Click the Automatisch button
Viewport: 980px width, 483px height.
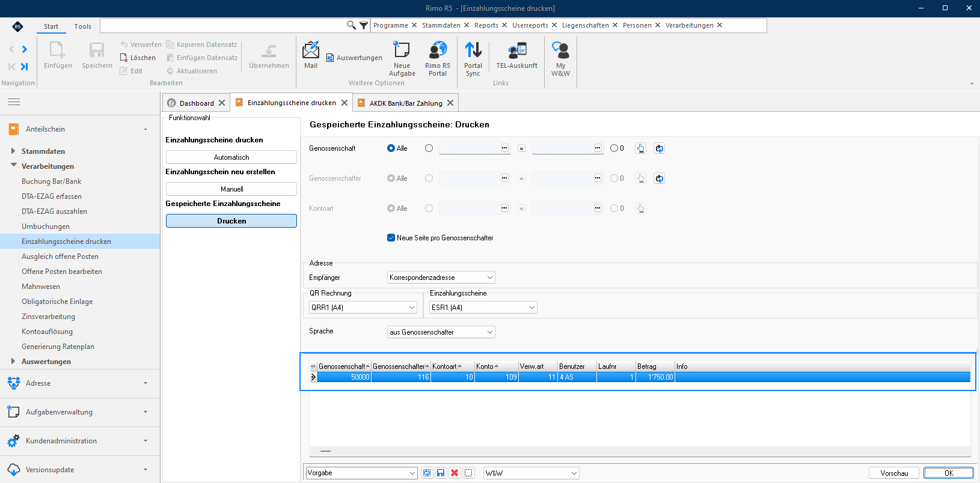tap(231, 157)
